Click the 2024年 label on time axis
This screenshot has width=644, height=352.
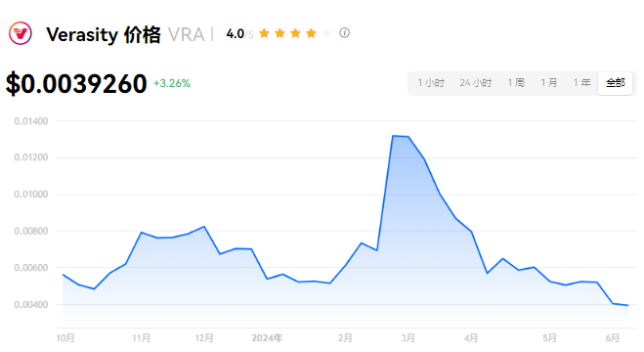(x=267, y=338)
